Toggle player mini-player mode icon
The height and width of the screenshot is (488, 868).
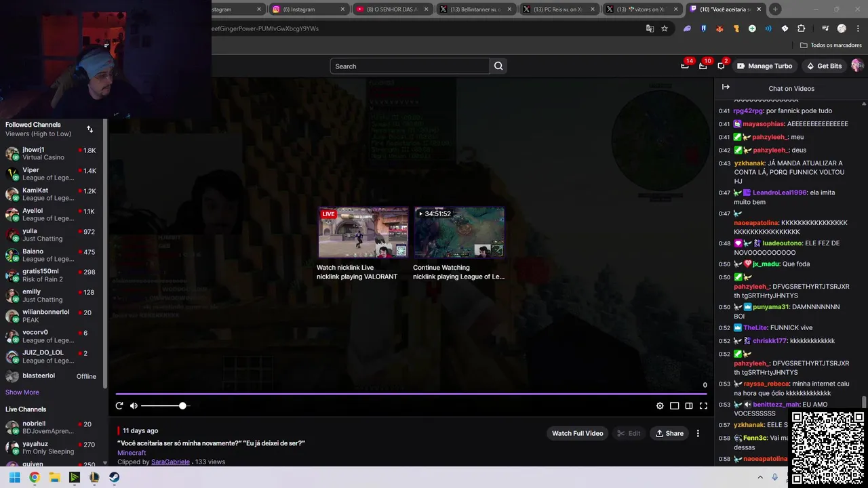tap(674, 406)
